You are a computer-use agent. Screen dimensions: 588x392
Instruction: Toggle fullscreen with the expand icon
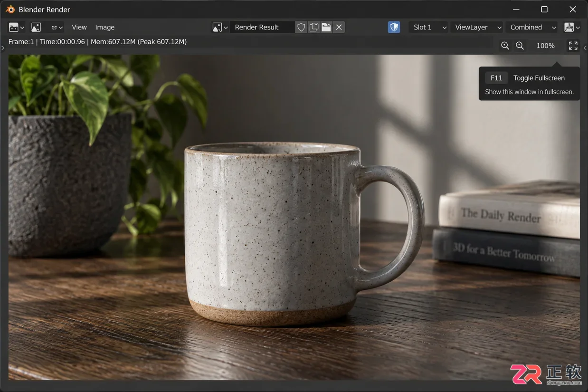573,46
